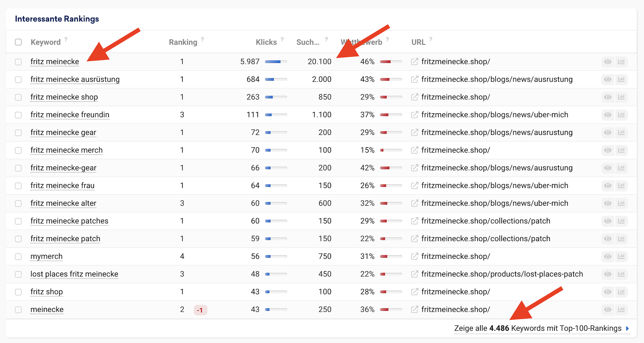Viewport: 644px width, 343px height.
Task: Click external link icon in fritz meinecke alter row
Action: tap(415, 203)
